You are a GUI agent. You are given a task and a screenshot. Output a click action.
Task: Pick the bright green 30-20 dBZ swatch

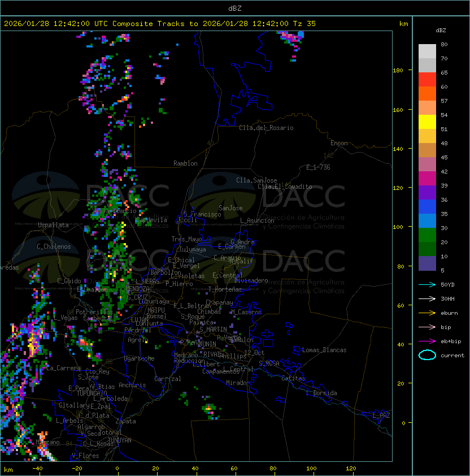pos(427,235)
